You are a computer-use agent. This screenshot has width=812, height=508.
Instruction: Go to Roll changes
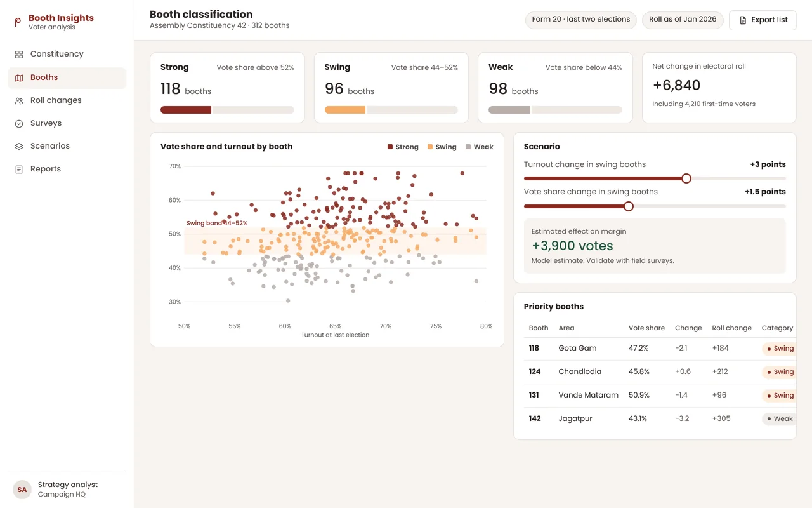point(67,100)
